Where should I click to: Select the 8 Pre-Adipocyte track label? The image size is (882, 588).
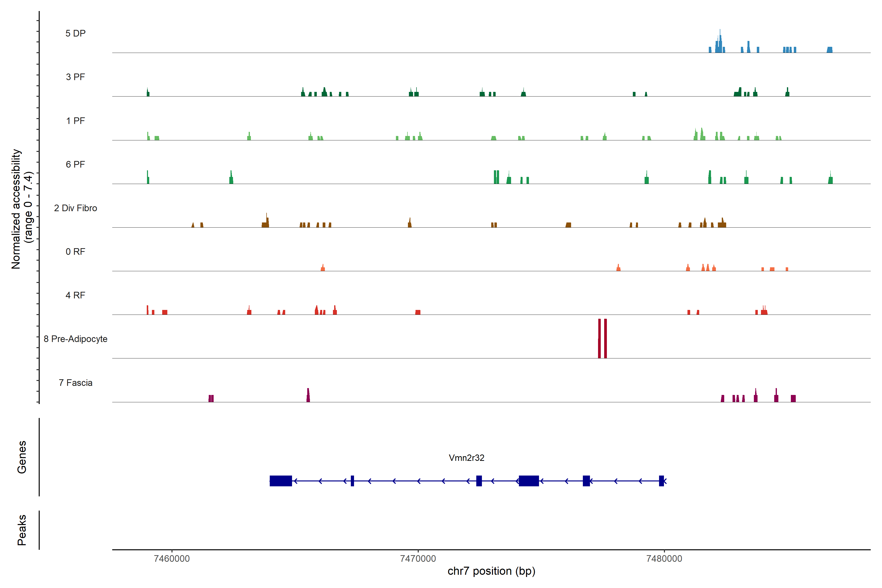75,339
